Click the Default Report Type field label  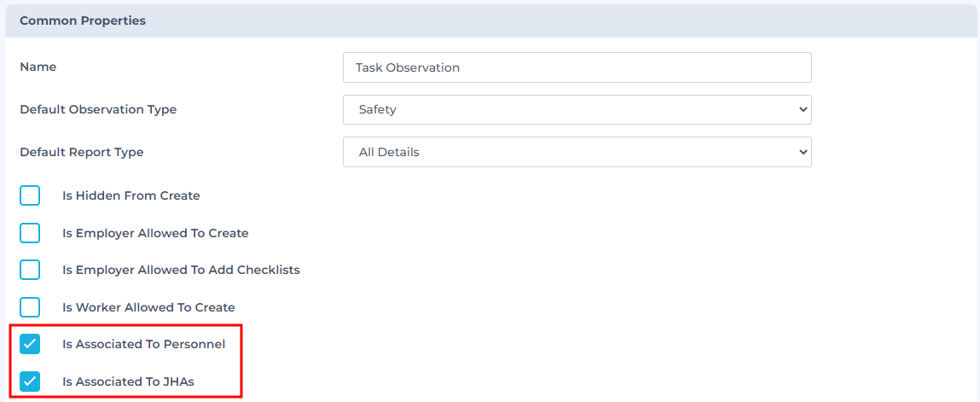(x=82, y=152)
